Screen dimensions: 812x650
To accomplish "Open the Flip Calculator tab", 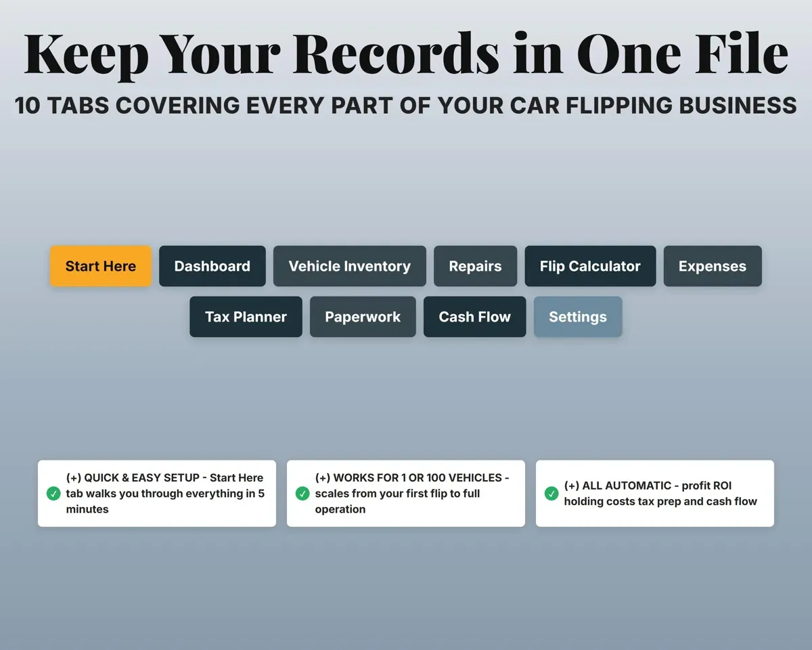I will (x=590, y=266).
